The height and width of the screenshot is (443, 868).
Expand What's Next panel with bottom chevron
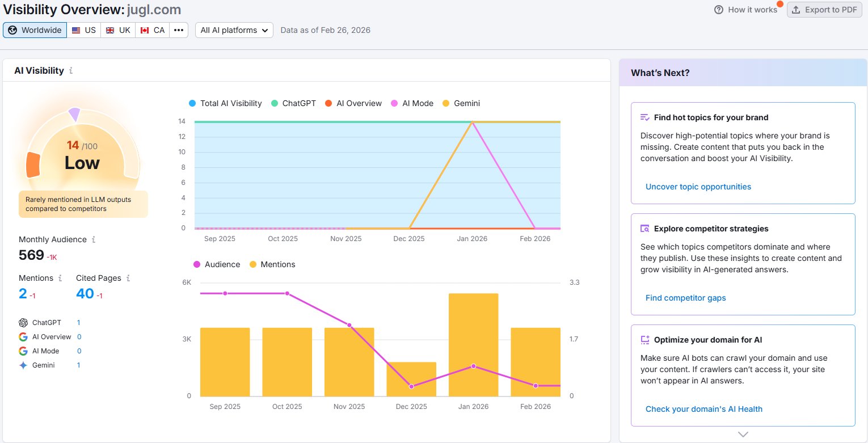(x=743, y=434)
